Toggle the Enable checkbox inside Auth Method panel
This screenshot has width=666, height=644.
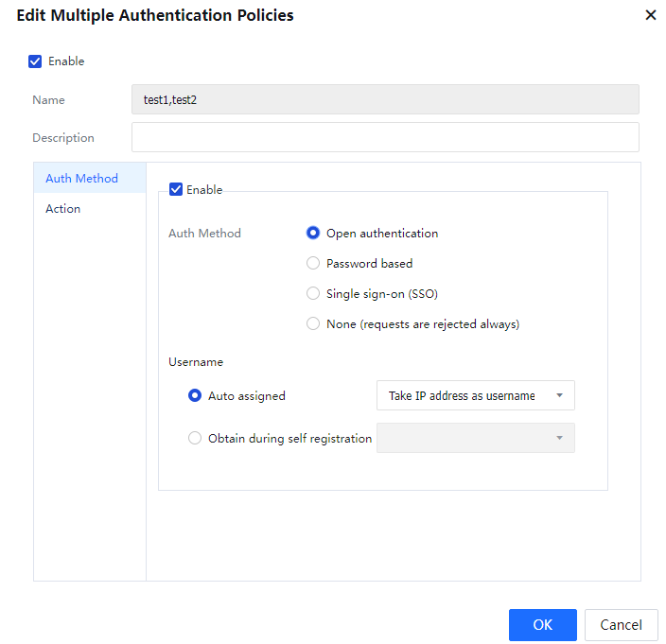tap(176, 189)
